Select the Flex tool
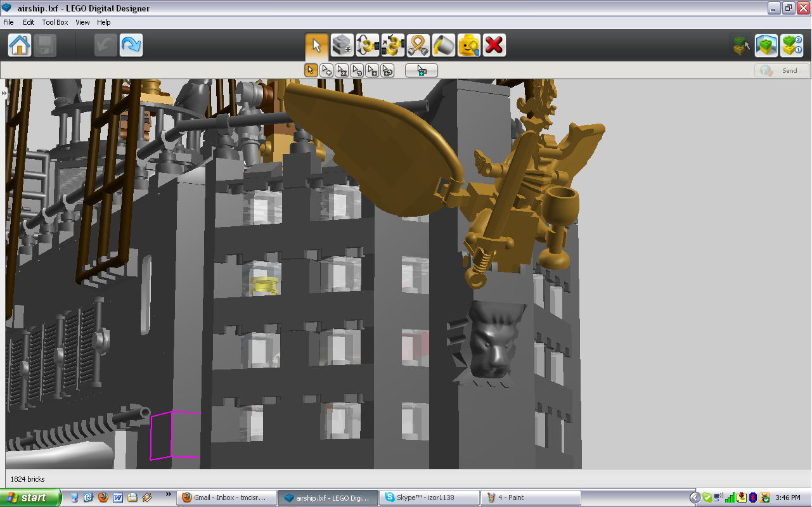Screen dimensions: 812x507 click(x=418, y=46)
